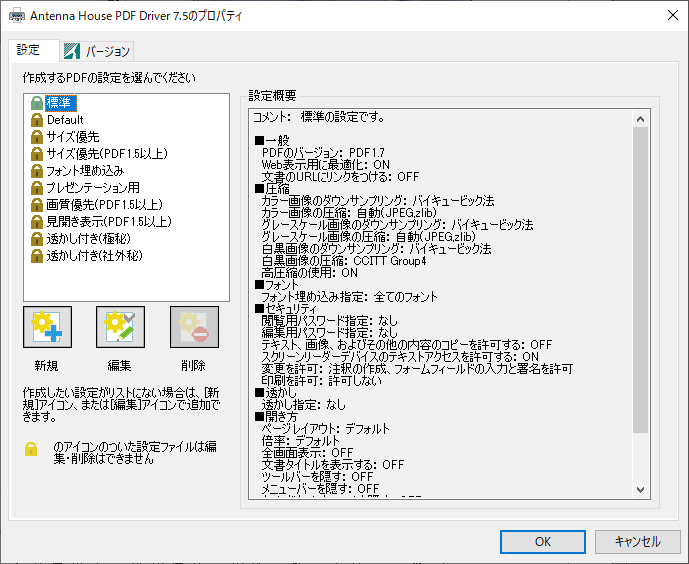This screenshot has width=689, height=564.
Task: Click scroll-down arrow in 設定概要 box
Action: point(641,489)
